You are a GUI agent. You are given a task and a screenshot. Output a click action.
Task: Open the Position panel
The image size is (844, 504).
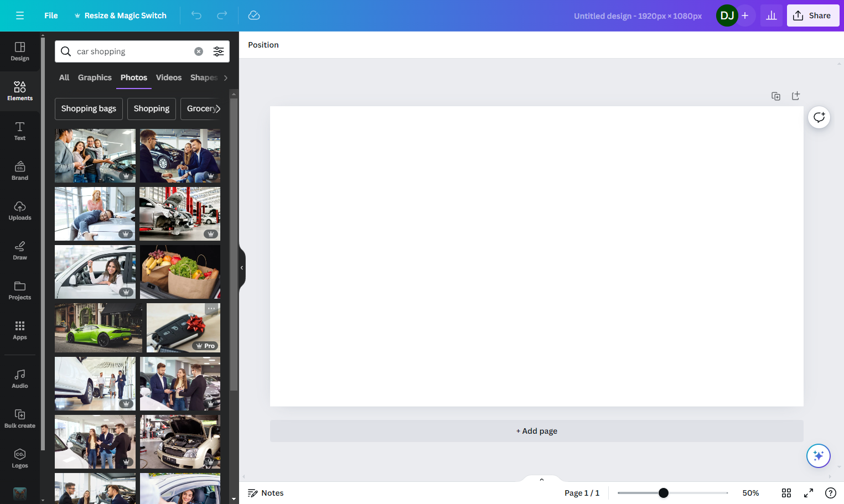pyautogui.click(x=263, y=45)
